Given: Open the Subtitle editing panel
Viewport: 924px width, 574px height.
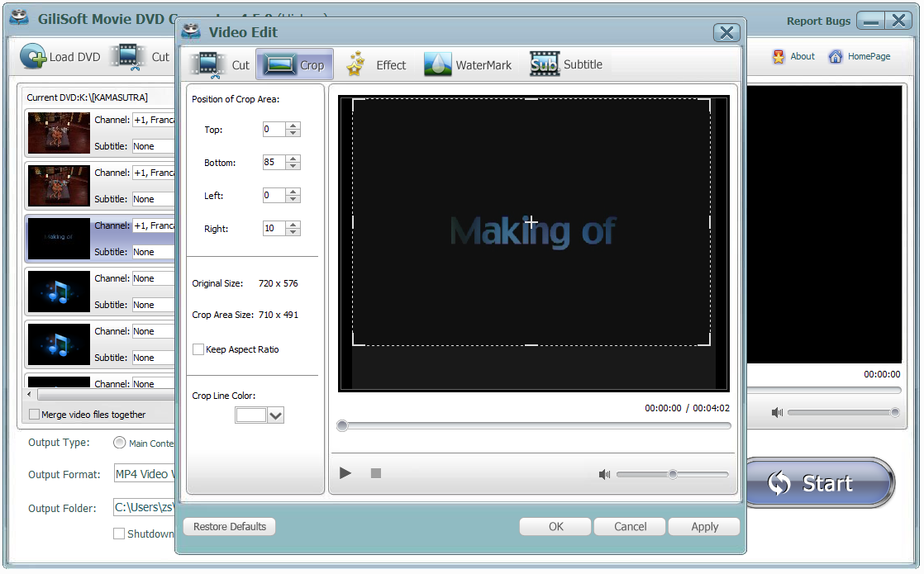Looking at the screenshot, I should (x=567, y=64).
